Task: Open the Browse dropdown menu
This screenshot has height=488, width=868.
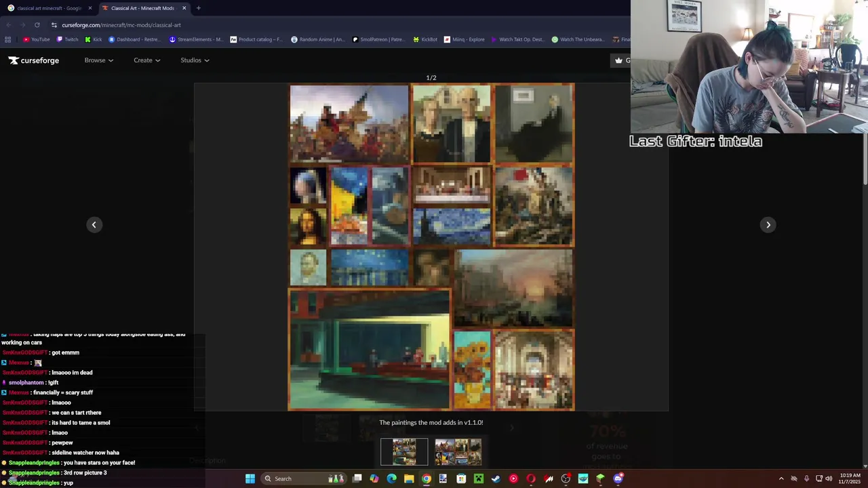Action: pos(99,60)
